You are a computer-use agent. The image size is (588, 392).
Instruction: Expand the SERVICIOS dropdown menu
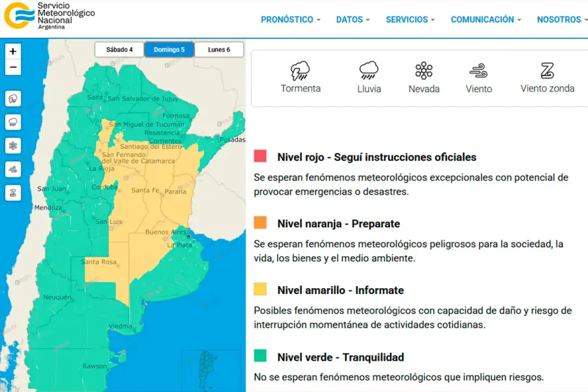[x=410, y=20]
